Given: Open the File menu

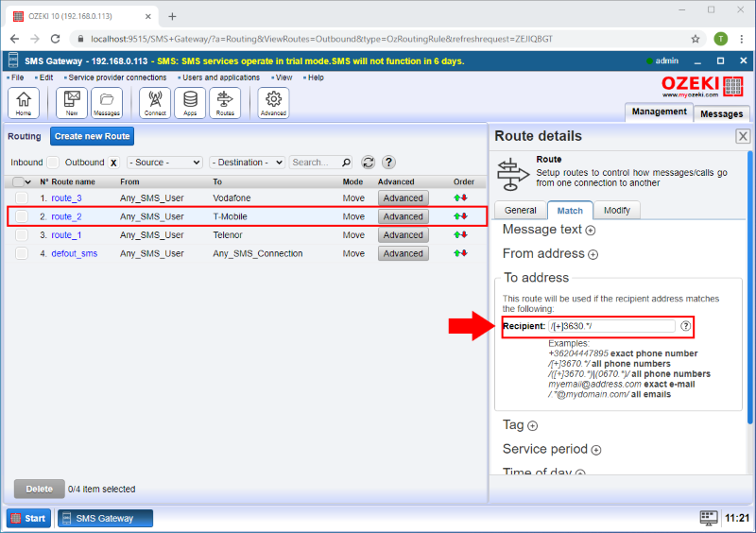Looking at the screenshot, I should point(17,77).
